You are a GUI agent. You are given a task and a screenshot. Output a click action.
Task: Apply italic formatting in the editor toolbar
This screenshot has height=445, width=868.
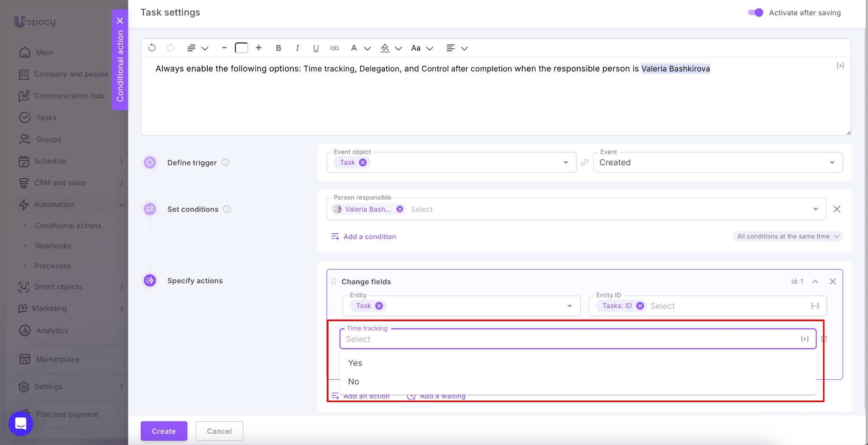[x=297, y=48]
